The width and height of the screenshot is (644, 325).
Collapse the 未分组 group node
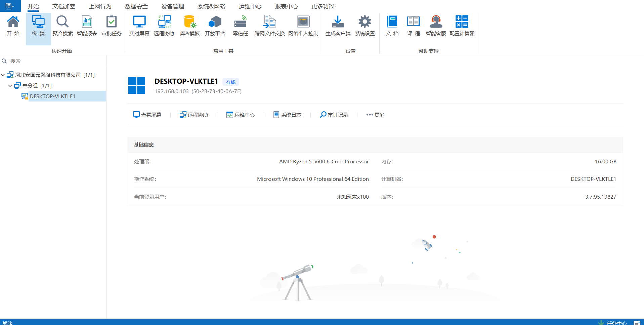coord(10,86)
